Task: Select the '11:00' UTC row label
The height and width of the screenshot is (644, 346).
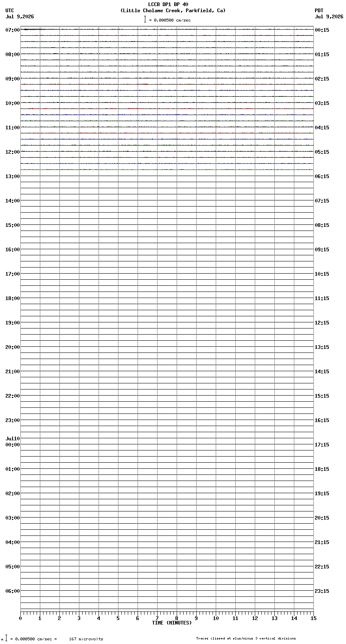Action: (x=13, y=128)
